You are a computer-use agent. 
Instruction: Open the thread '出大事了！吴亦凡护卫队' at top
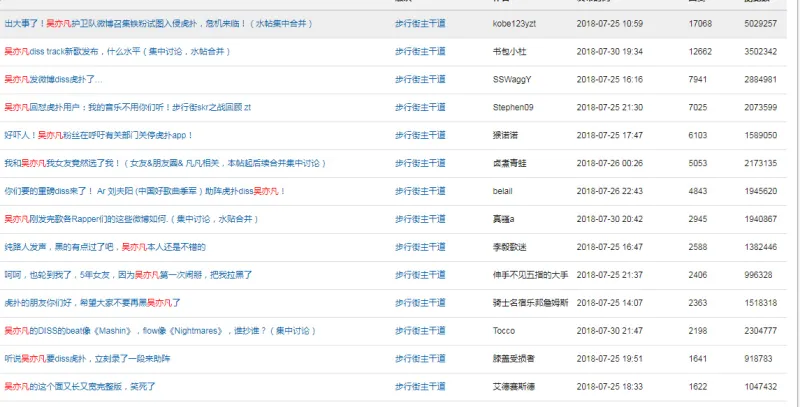coord(150,22)
